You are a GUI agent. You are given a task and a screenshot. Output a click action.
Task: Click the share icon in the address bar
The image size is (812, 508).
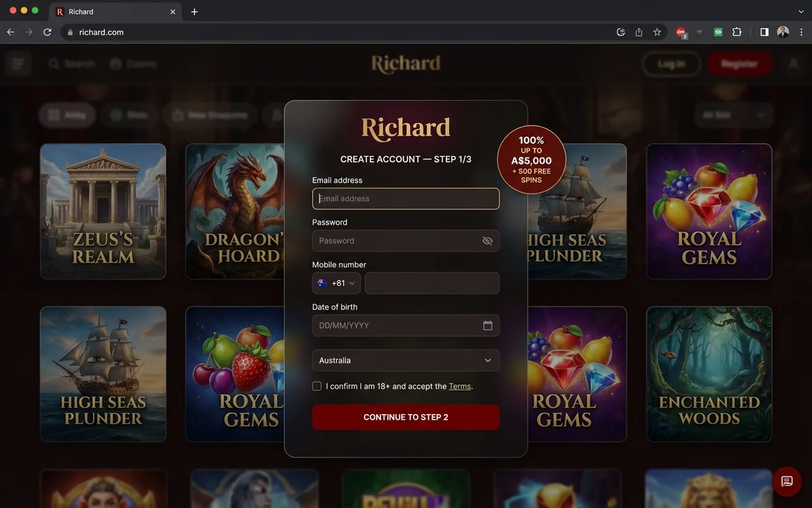pyautogui.click(x=639, y=32)
